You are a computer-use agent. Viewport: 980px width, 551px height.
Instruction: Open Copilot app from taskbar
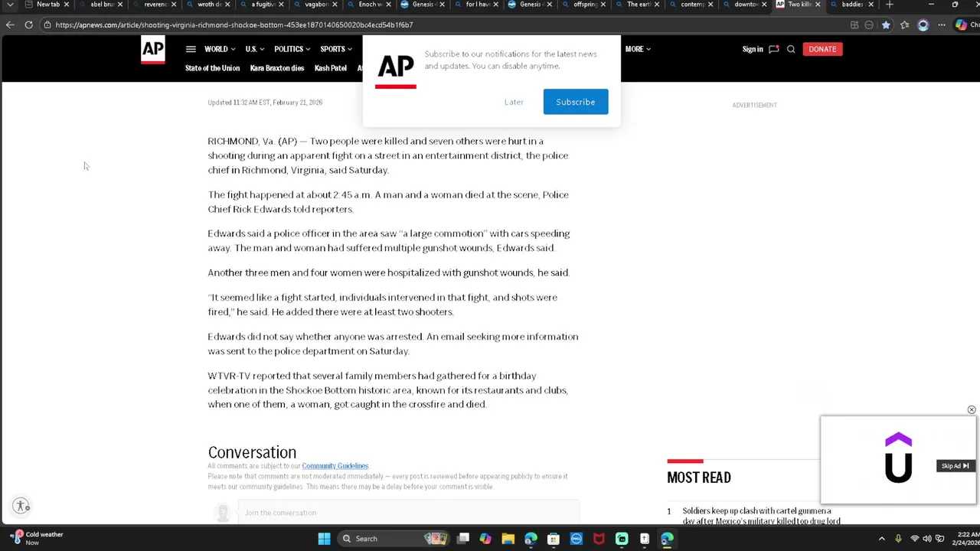[485, 539]
